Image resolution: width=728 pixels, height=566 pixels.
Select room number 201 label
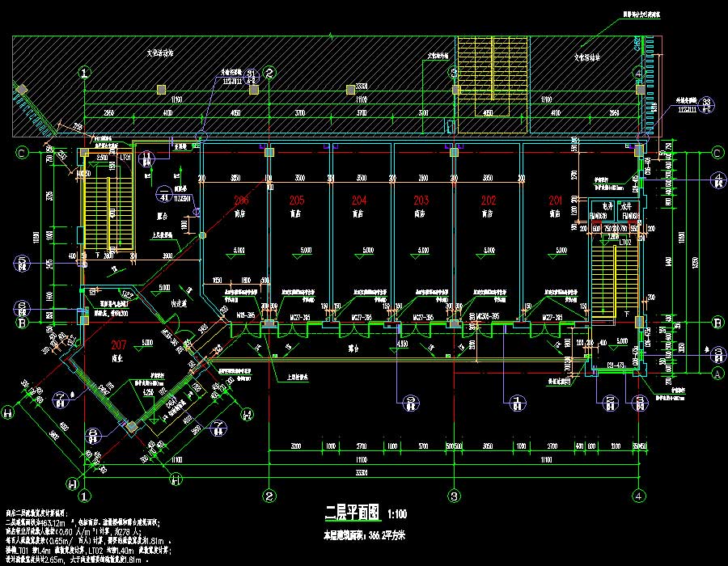pyautogui.click(x=555, y=201)
